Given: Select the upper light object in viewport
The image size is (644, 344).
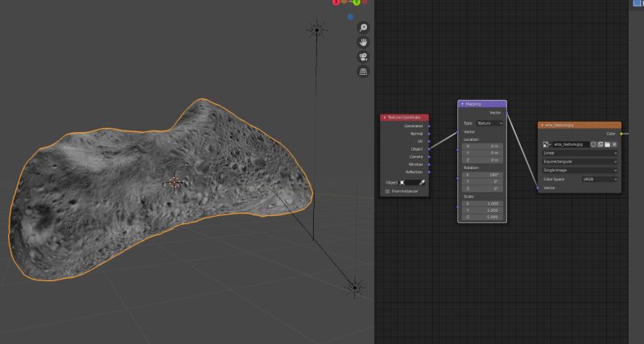Looking at the screenshot, I should click(x=316, y=30).
